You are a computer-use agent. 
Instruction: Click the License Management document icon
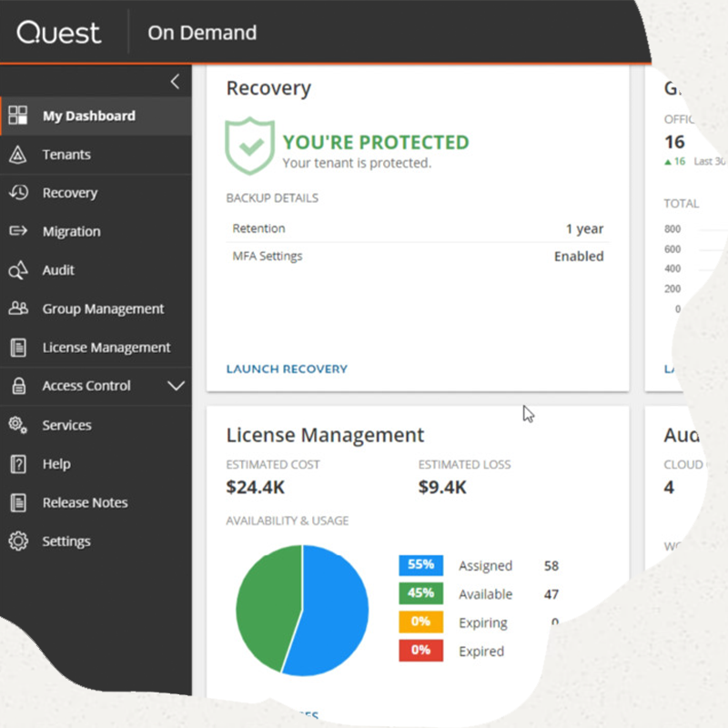(x=18, y=348)
